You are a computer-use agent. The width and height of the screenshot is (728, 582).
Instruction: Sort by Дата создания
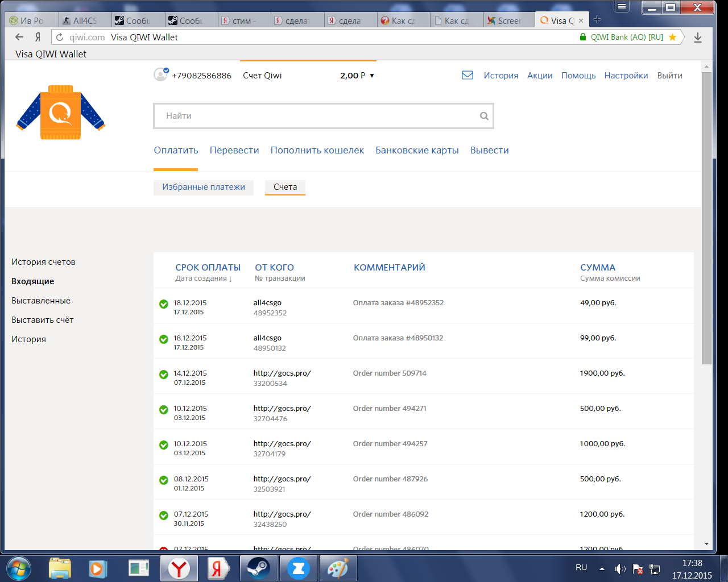click(204, 278)
